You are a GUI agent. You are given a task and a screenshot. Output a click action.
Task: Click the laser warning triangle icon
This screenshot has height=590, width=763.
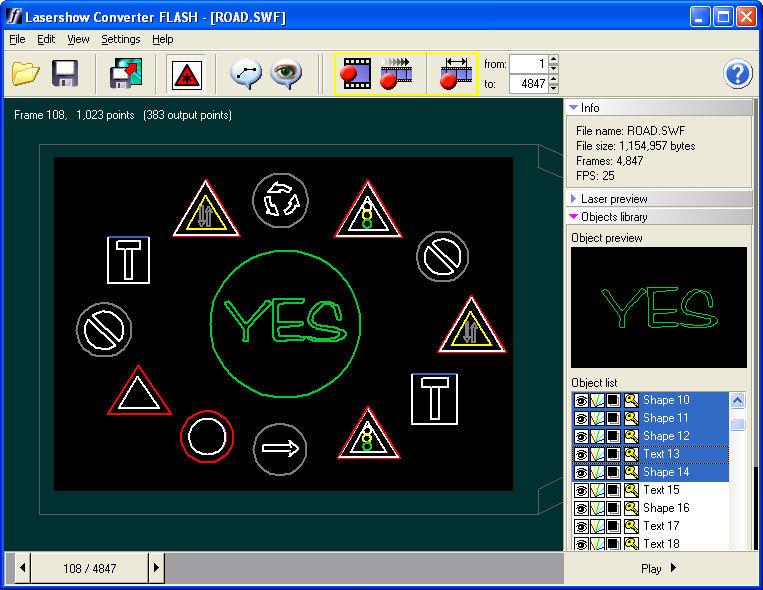186,74
